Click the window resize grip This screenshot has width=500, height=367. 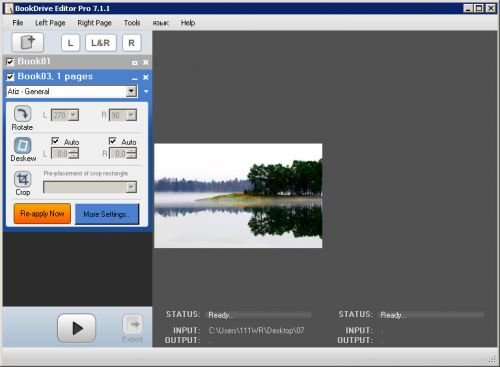click(x=492, y=359)
